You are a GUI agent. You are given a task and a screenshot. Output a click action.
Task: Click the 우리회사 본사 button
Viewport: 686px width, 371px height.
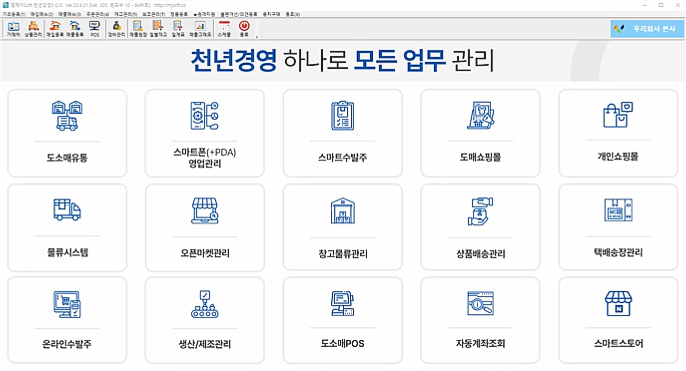point(647,29)
